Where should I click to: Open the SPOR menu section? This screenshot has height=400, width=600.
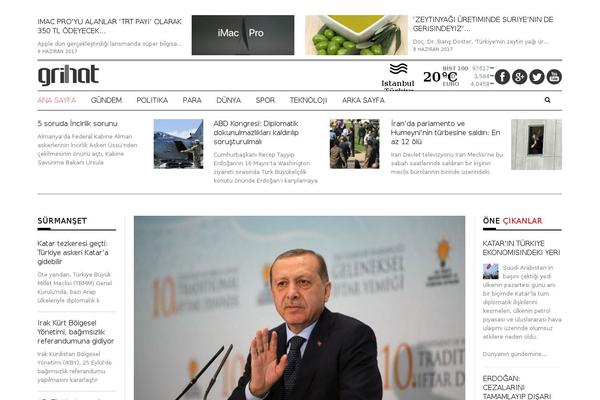pos(265,100)
